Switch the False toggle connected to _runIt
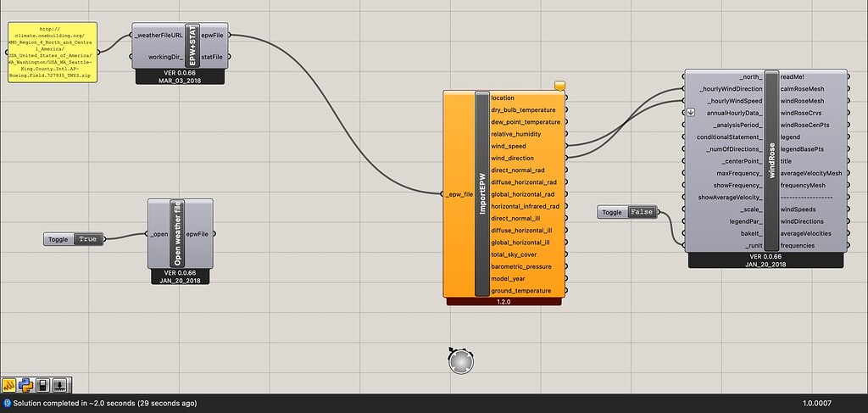The width and height of the screenshot is (868, 413). point(642,212)
